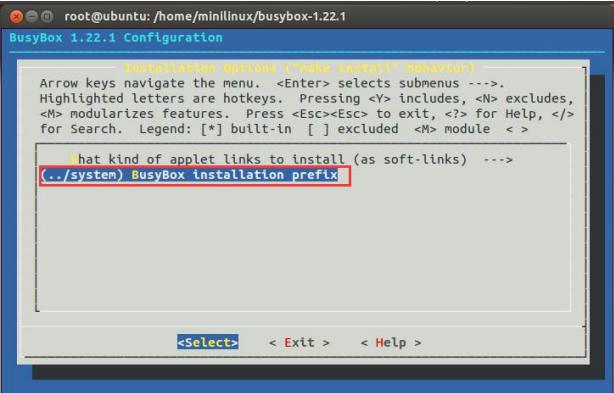Click the '--->' arrow of applet links row
The height and width of the screenshot is (393, 614).
pos(498,160)
